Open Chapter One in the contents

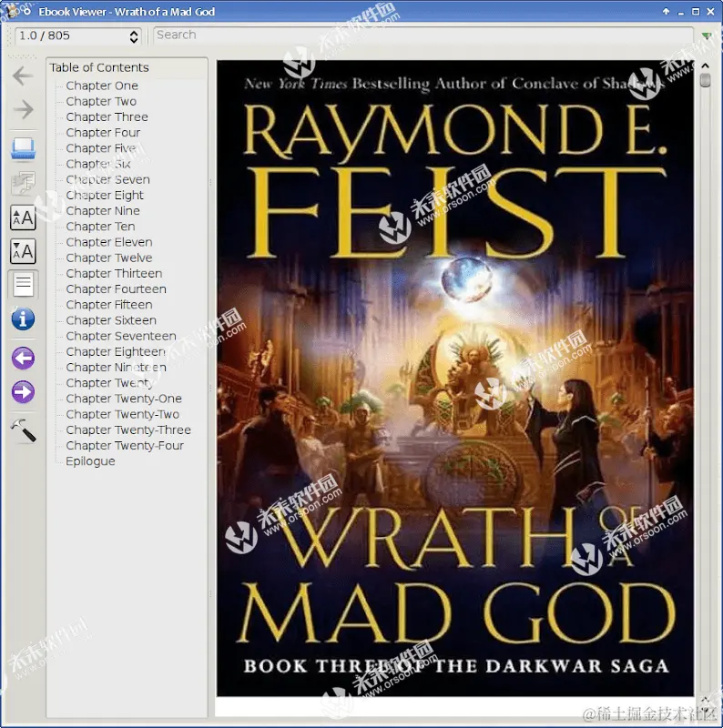coord(102,86)
